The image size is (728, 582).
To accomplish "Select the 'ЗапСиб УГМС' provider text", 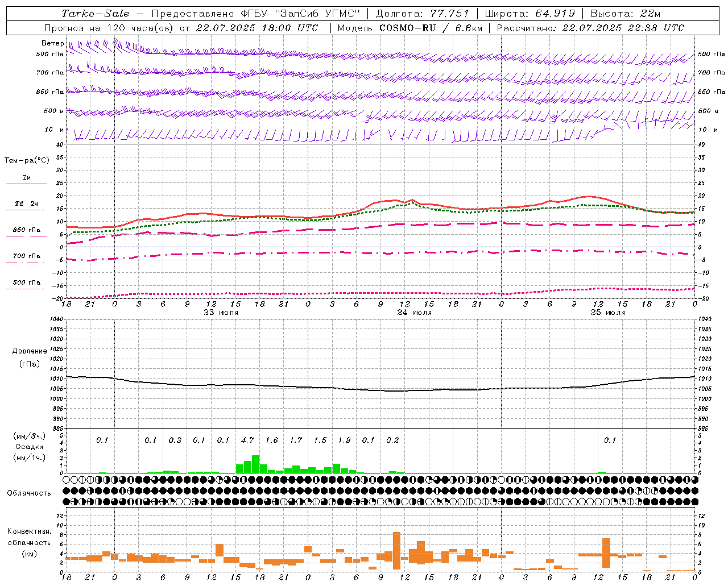I will (318, 14).
